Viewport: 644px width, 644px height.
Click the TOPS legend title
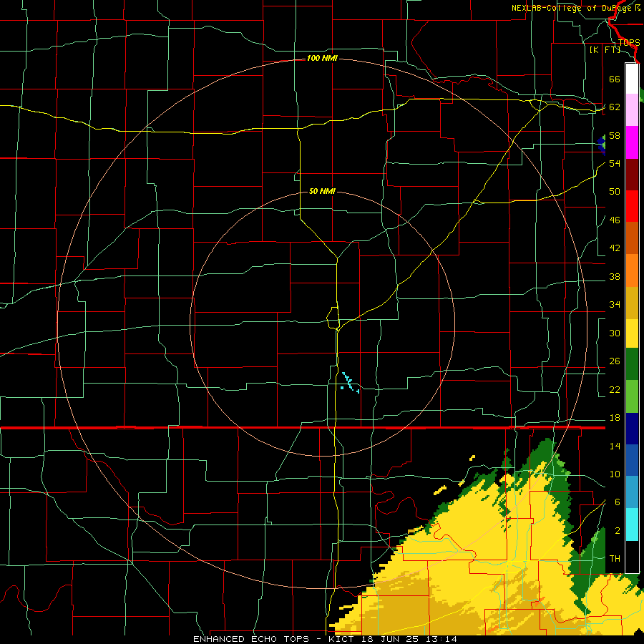click(629, 43)
